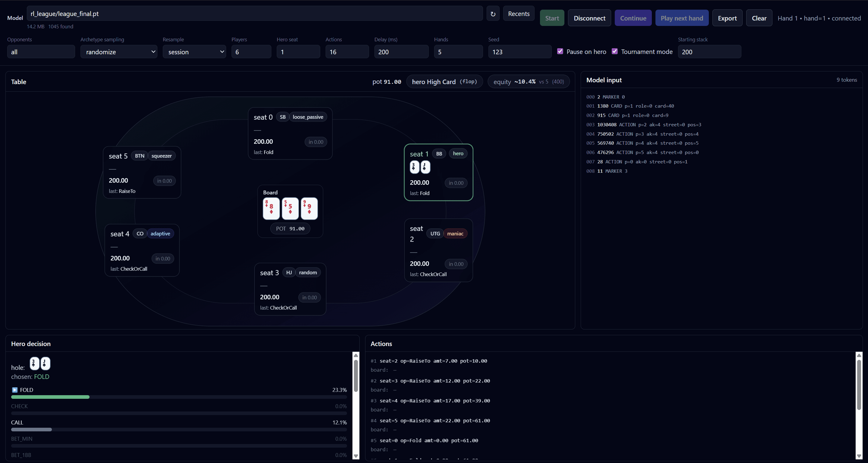This screenshot has width=868, height=463.
Task: Click token row 008 MARKER 3
Action: click(607, 171)
